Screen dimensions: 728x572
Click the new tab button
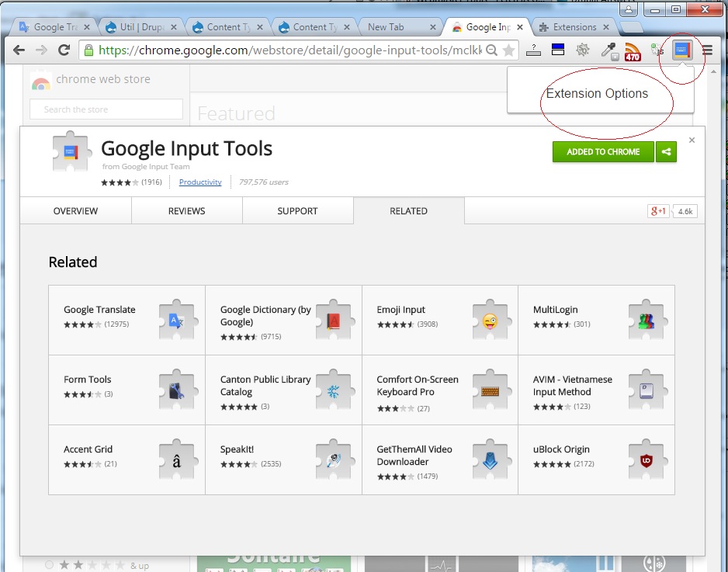pyautogui.click(x=630, y=27)
